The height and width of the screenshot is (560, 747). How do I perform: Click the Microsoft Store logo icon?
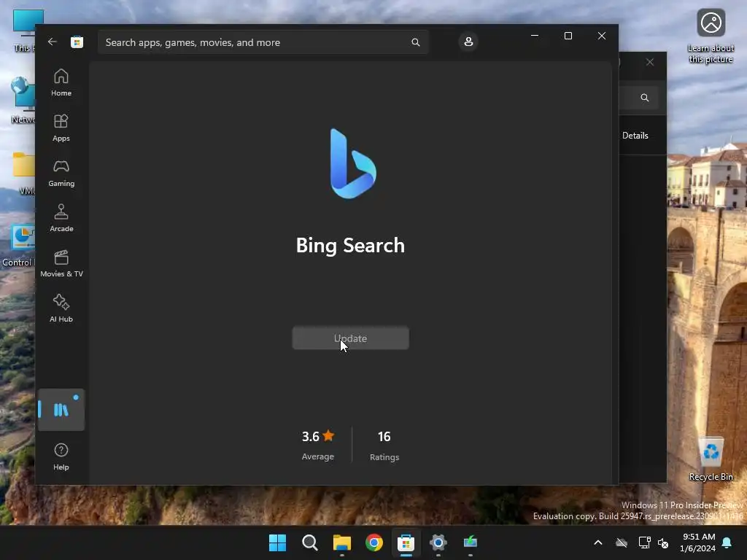click(77, 42)
